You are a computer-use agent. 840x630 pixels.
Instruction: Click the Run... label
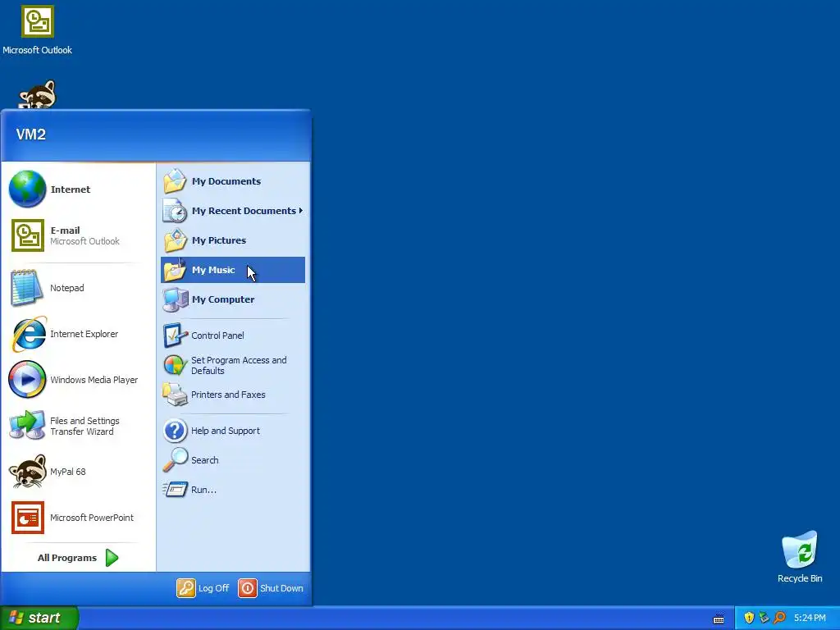(x=203, y=490)
